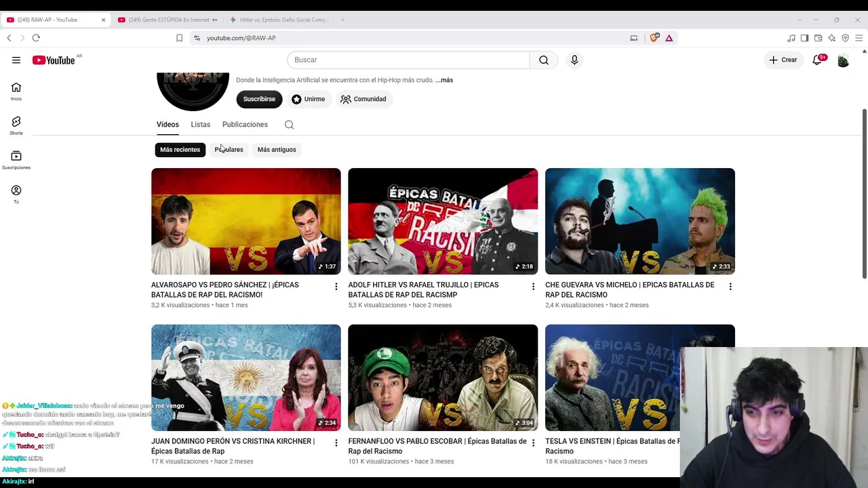This screenshot has width=868, height=488.
Task: Click the install app icon in address bar
Action: point(634,38)
